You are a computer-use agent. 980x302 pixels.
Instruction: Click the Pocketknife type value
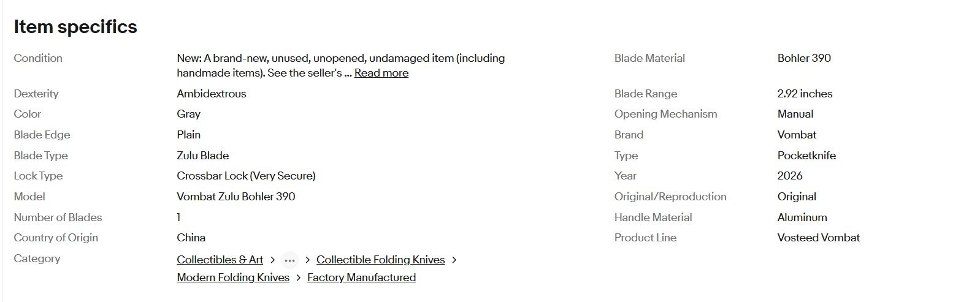[x=806, y=156]
